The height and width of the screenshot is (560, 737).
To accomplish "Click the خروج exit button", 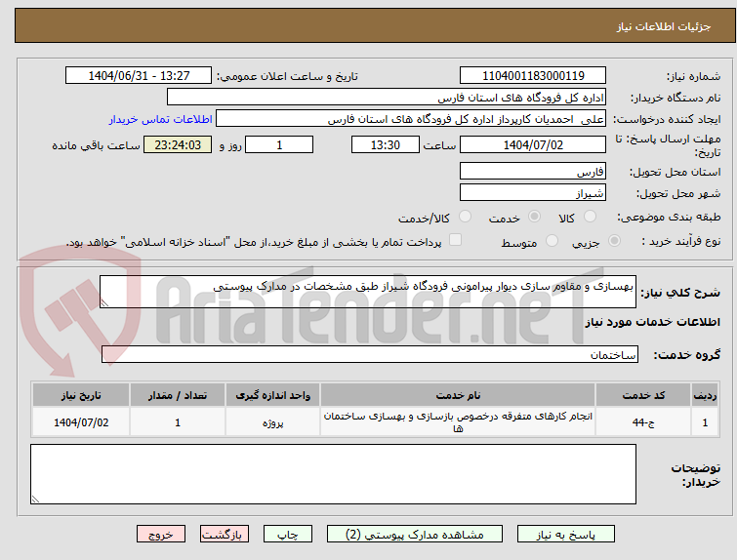I will pos(161,535).
